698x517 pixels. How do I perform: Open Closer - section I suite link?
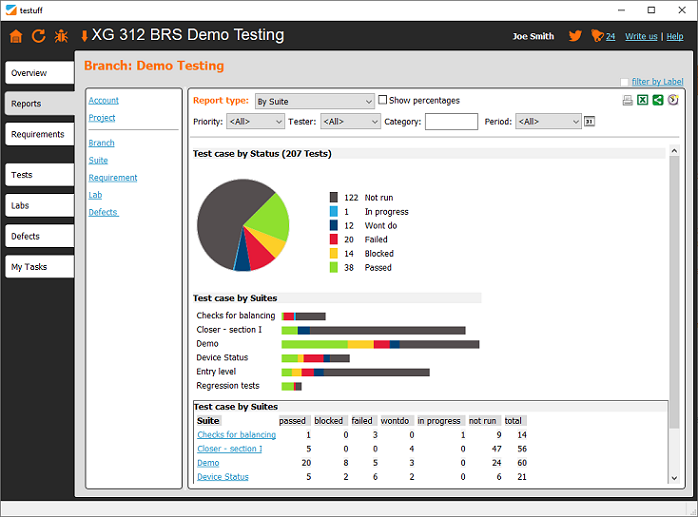click(230, 449)
